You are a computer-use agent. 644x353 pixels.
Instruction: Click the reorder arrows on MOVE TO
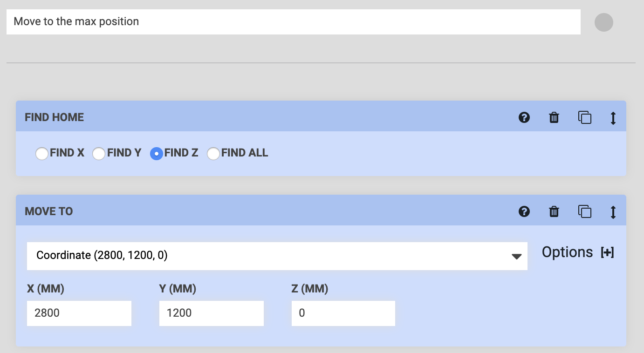pos(613,211)
